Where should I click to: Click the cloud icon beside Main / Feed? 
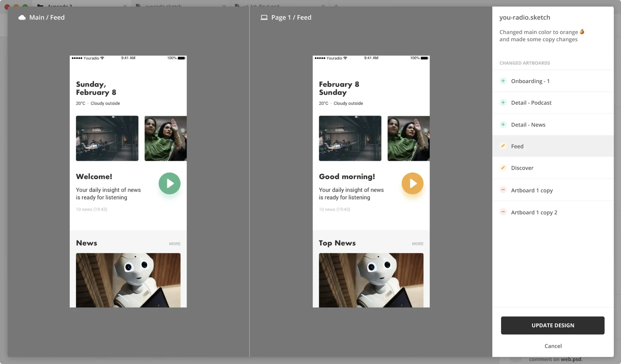(22, 17)
